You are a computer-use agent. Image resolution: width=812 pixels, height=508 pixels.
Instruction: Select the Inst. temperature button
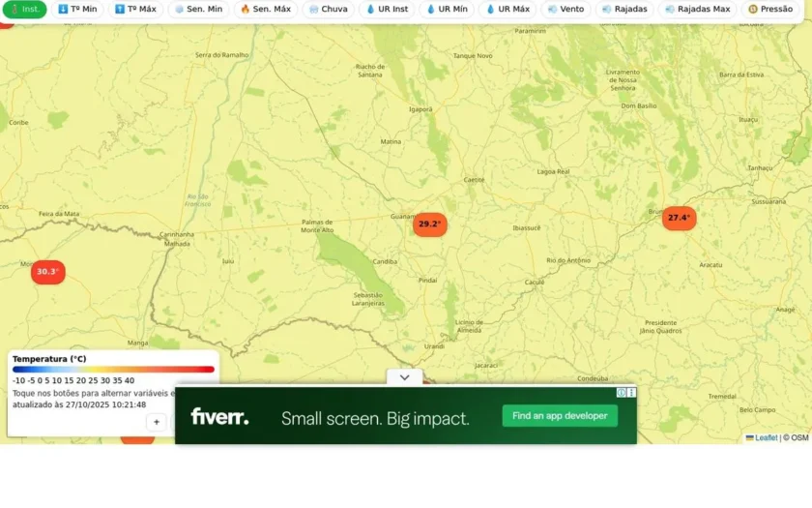(24, 9)
